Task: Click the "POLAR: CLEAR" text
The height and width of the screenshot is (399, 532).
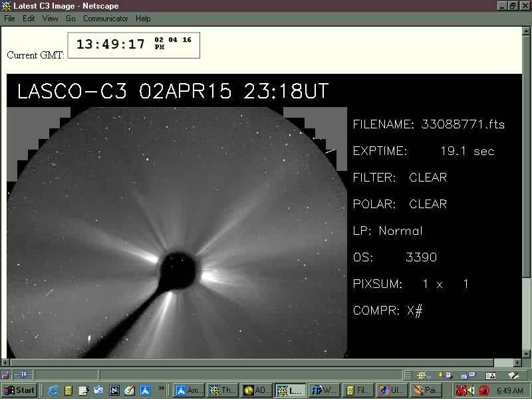Action: (x=400, y=204)
